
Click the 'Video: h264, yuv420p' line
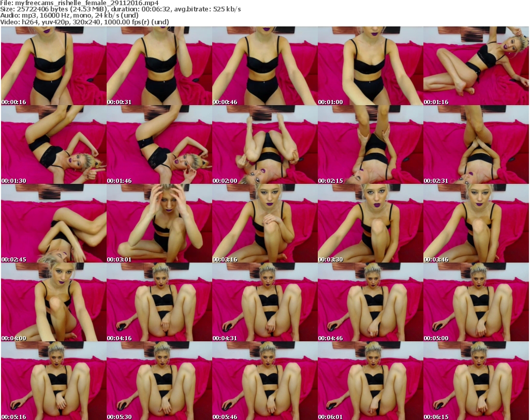click(x=84, y=22)
